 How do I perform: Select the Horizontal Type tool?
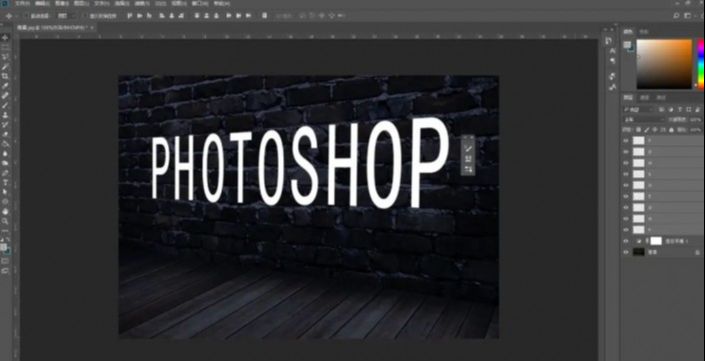click(x=5, y=183)
